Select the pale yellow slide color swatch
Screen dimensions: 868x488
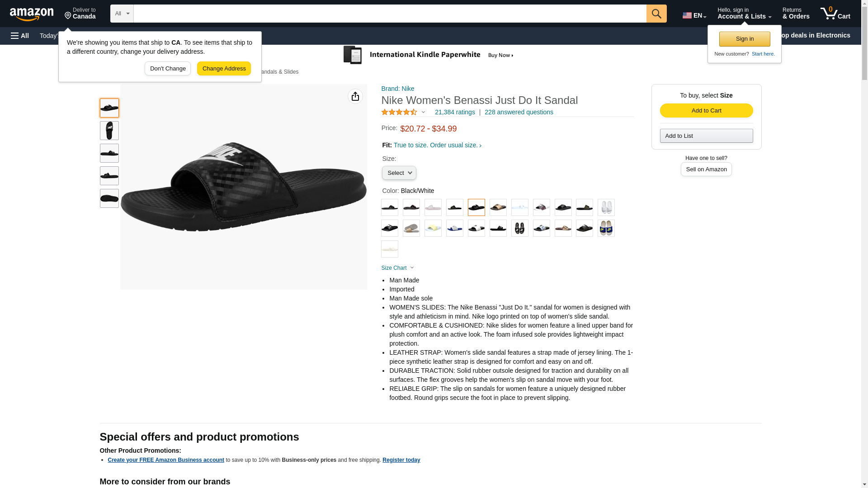(x=433, y=228)
